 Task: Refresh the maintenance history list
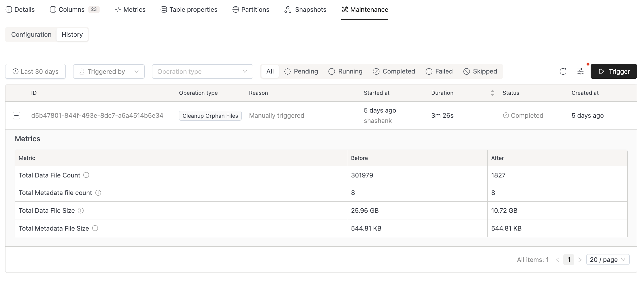pos(563,71)
